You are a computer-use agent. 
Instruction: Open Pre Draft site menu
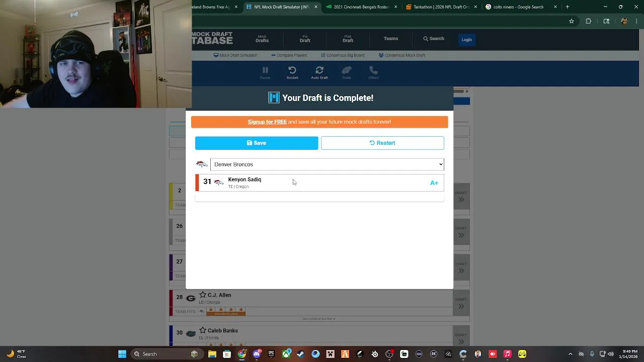(305, 39)
